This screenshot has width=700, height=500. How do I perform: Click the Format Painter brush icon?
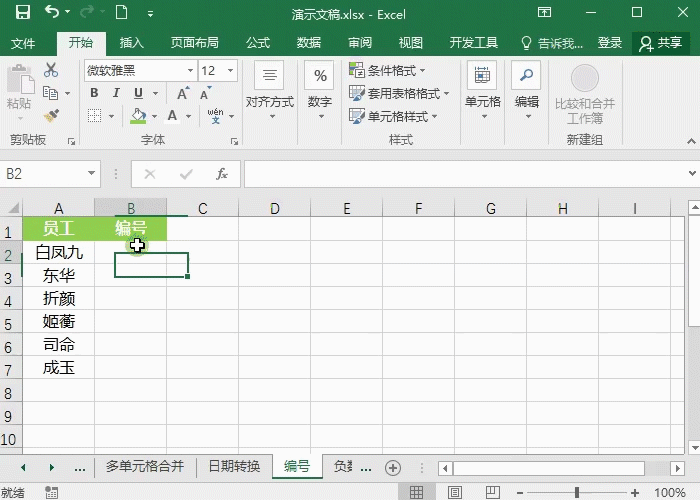(x=51, y=116)
